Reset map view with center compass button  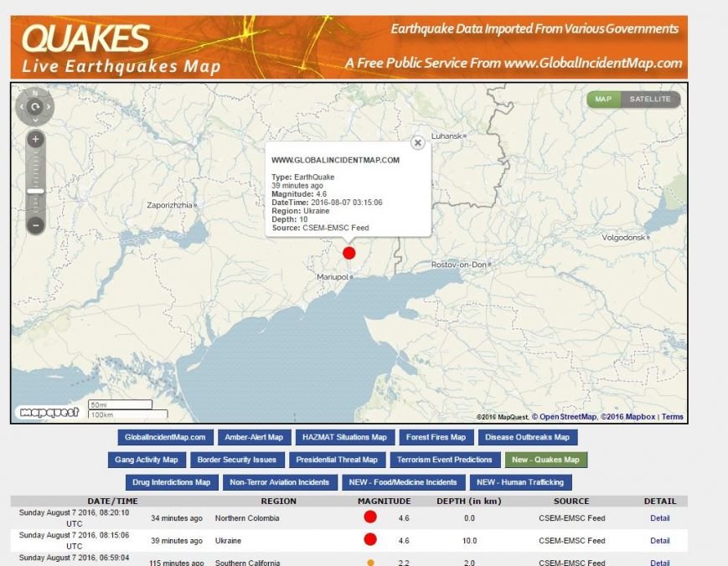(35, 107)
